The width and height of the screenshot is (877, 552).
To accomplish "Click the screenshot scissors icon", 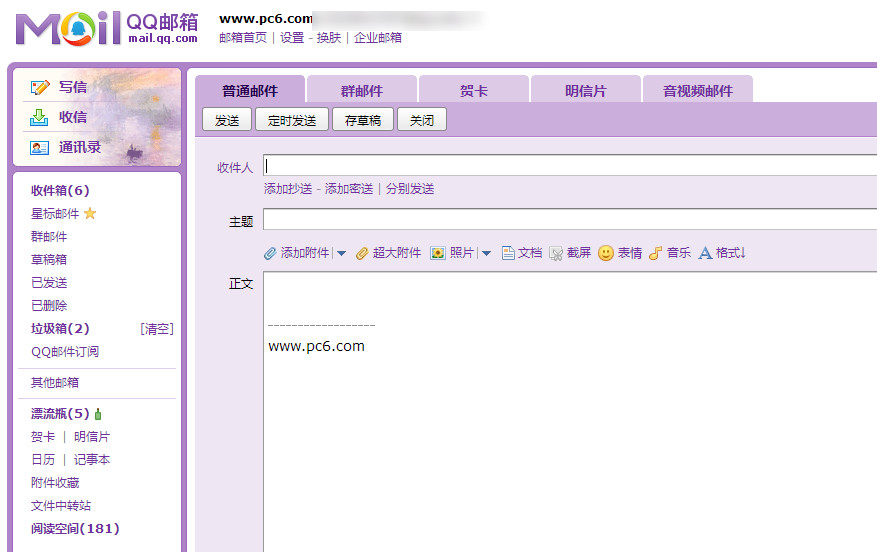I will click(556, 253).
